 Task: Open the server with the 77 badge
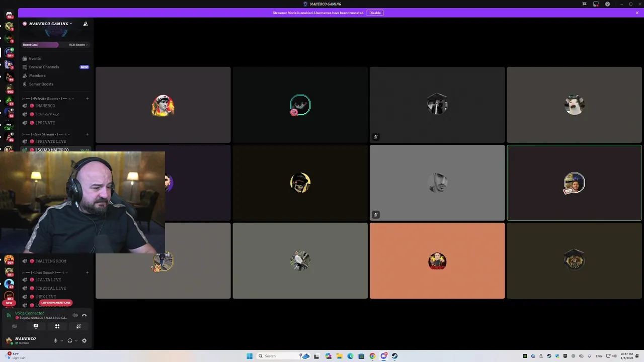pos(9,102)
